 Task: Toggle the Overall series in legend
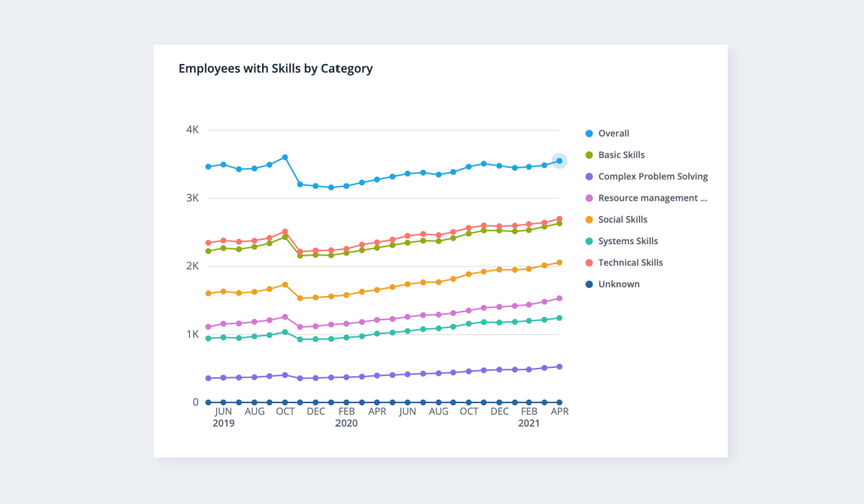[607, 133]
